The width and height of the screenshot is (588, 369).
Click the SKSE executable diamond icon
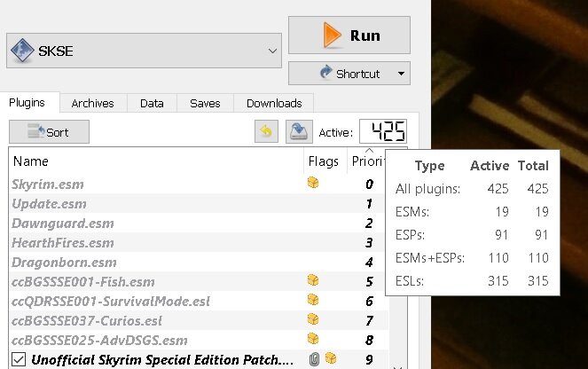22,51
